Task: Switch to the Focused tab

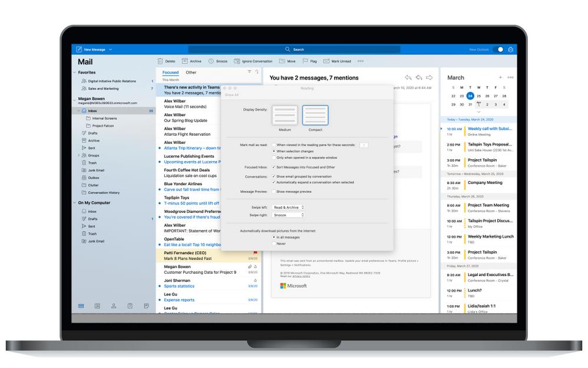Action: (171, 73)
